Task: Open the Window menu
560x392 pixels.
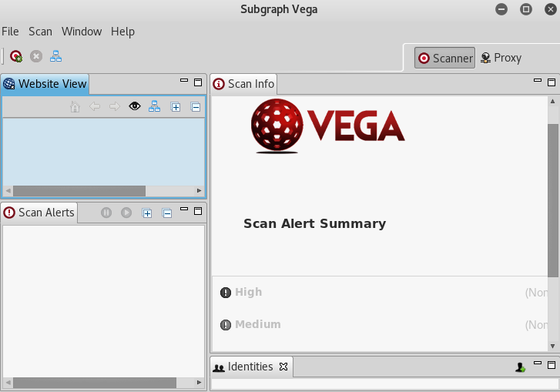Action: click(x=82, y=32)
